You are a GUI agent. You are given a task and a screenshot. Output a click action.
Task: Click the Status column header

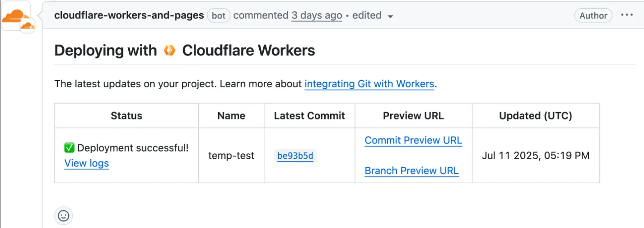coord(126,116)
